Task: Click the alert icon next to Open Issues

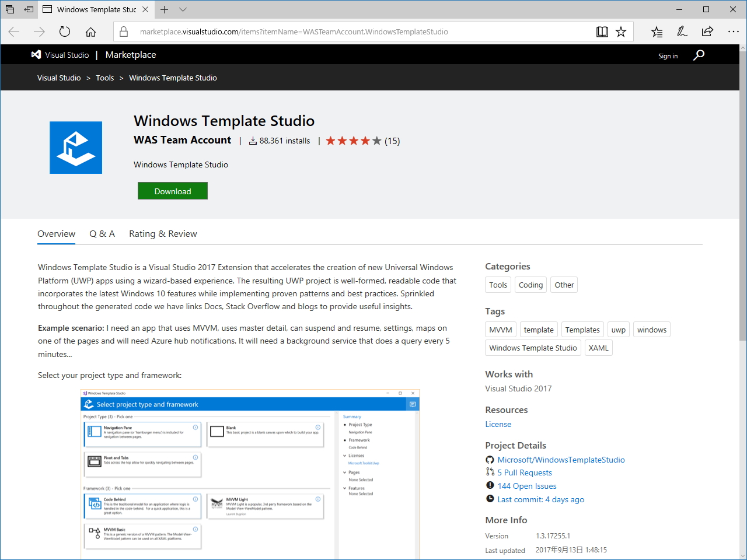Action: pos(490,485)
